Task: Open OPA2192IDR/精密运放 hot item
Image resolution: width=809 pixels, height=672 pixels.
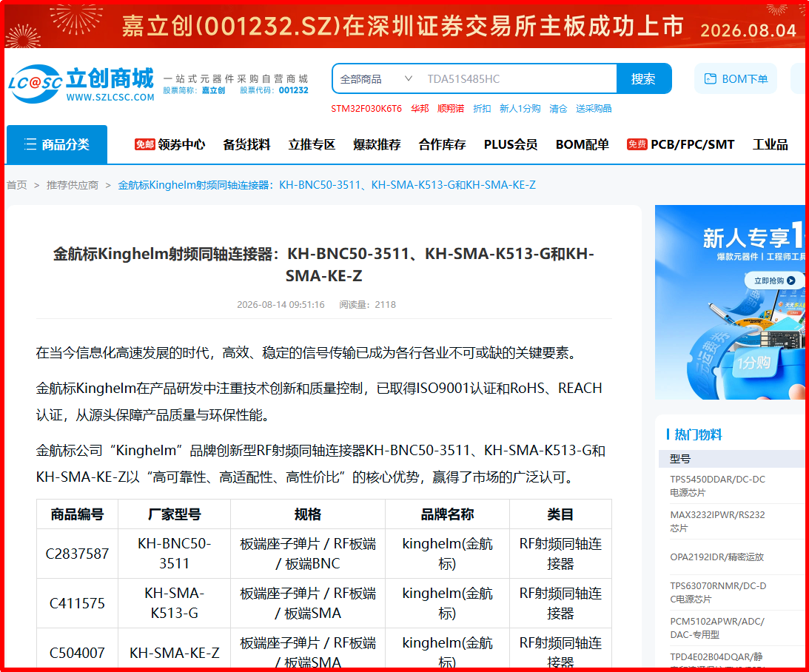Action: coord(716,557)
